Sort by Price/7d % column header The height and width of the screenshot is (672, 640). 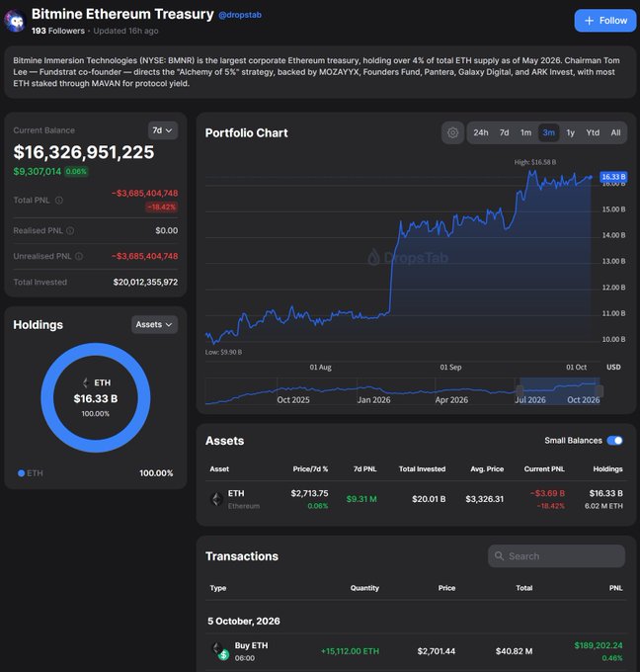[310, 468]
